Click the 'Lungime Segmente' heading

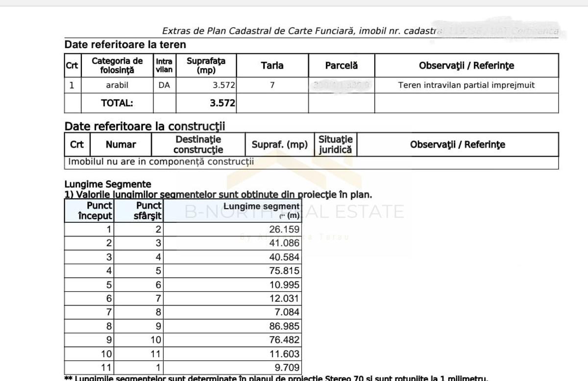pyautogui.click(x=108, y=185)
